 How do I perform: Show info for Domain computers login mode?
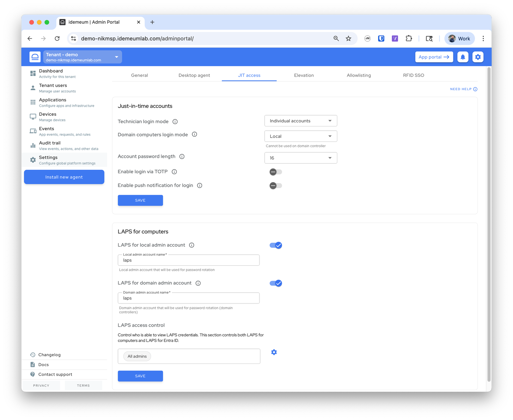[x=194, y=134]
